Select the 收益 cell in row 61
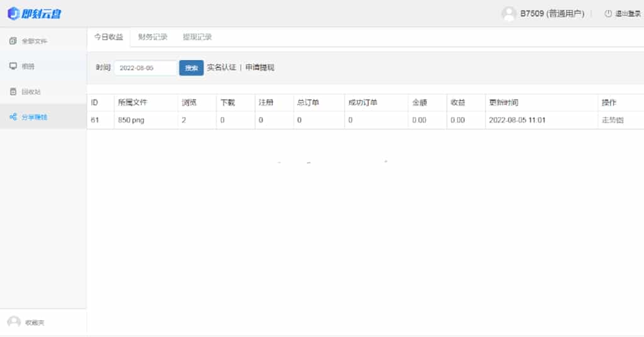644x337 pixels. [x=466, y=120]
